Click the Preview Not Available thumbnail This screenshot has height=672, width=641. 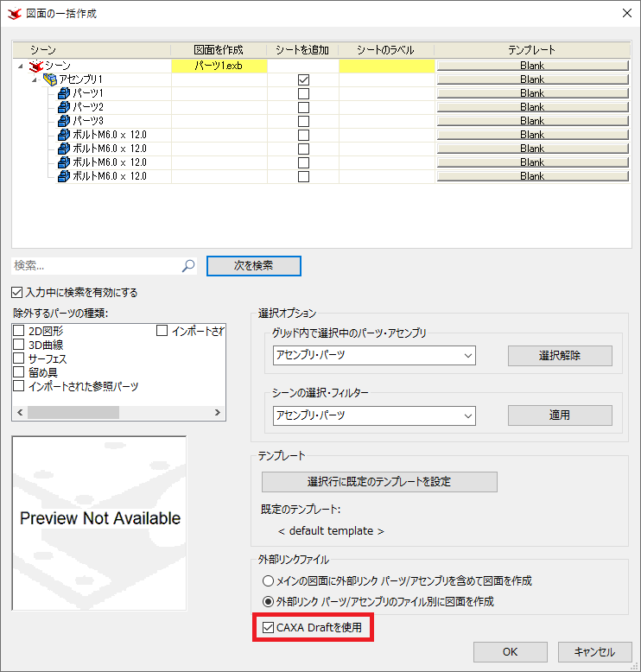(x=99, y=523)
